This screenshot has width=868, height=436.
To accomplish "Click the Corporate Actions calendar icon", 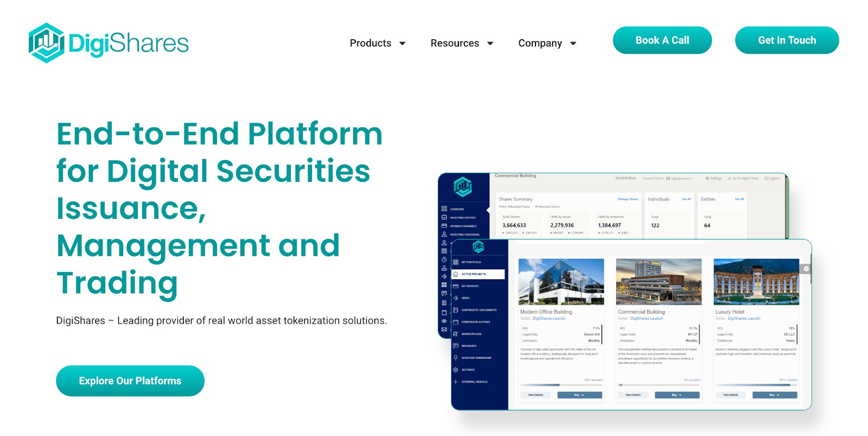I will pyautogui.click(x=456, y=322).
